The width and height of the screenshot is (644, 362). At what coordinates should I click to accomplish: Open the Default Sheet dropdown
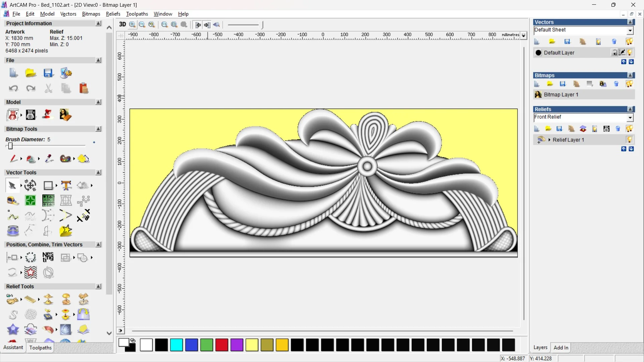pos(630,30)
